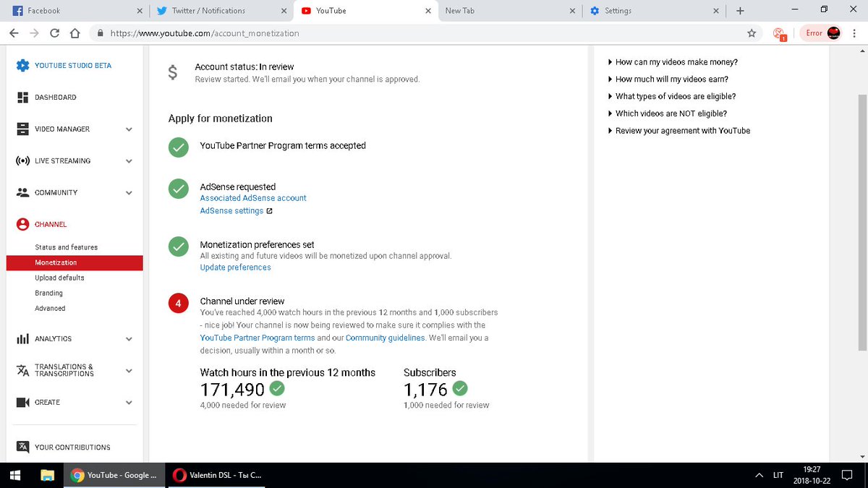Viewport: 868px width, 488px height.
Task: Click red step 4 circle icon
Action: pyautogui.click(x=178, y=303)
